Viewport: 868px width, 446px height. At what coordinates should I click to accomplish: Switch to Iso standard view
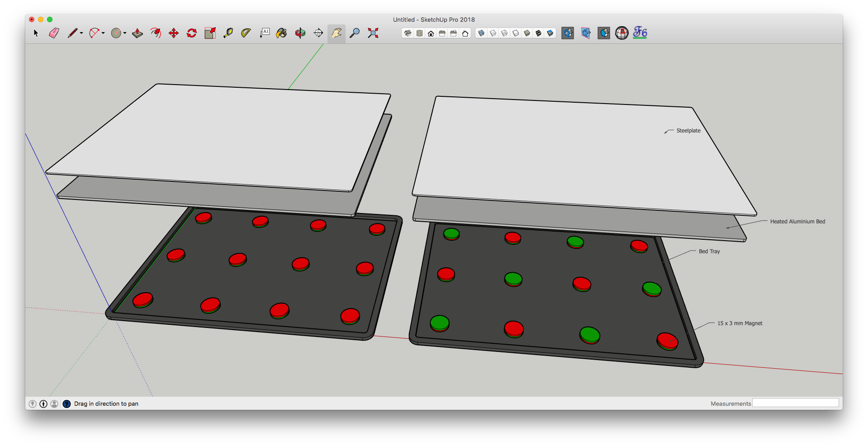click(x=408, y=33)
